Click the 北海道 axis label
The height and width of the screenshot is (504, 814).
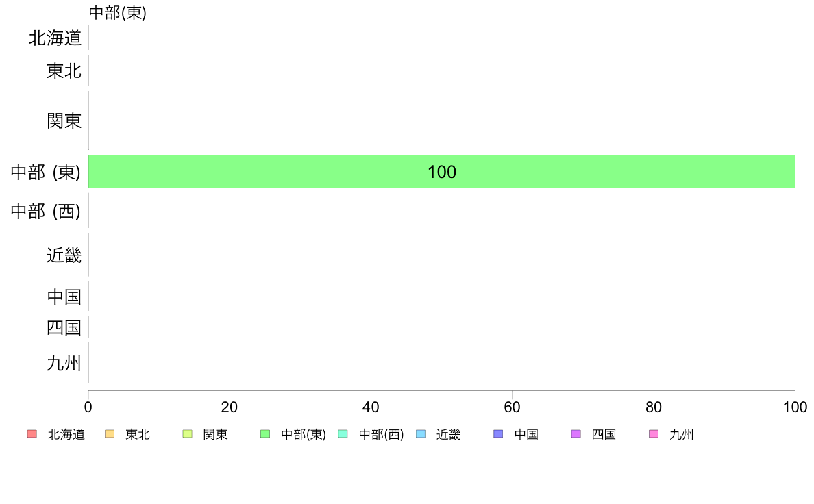pos(55,38)
